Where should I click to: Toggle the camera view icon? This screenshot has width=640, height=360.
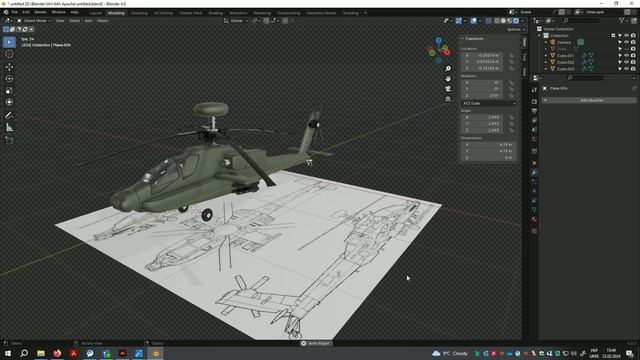(448, 89)
